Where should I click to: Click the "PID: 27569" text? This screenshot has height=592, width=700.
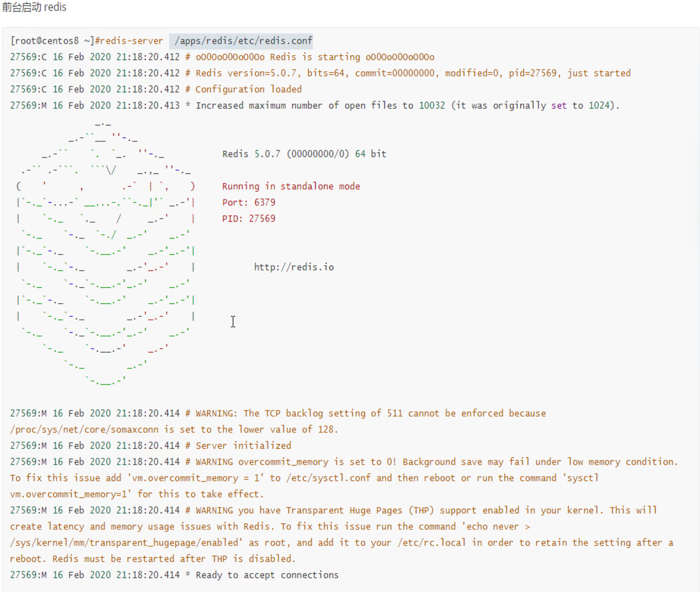[248, 219]
